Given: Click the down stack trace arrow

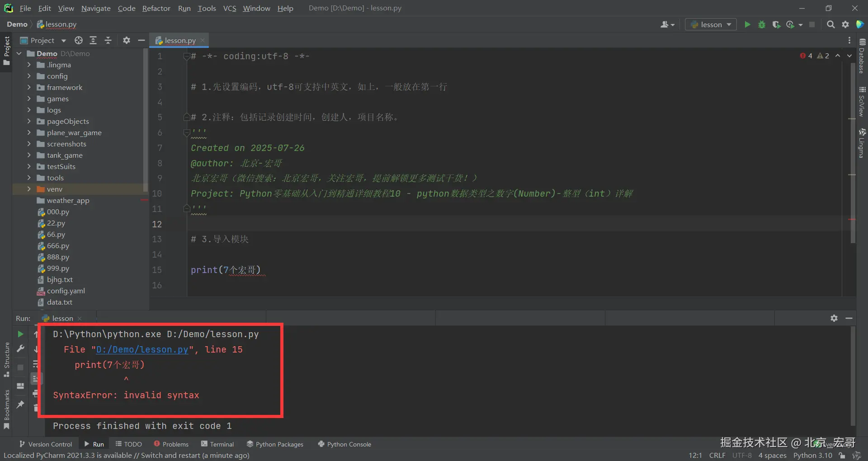Looking at the screenshot, I should (36, 348).
